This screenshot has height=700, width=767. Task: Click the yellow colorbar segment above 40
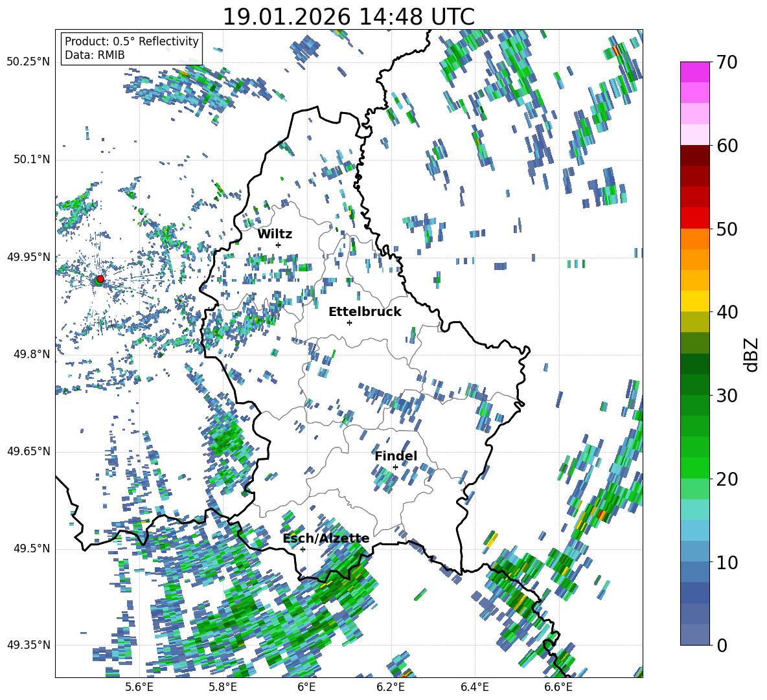tap(694, 301)
